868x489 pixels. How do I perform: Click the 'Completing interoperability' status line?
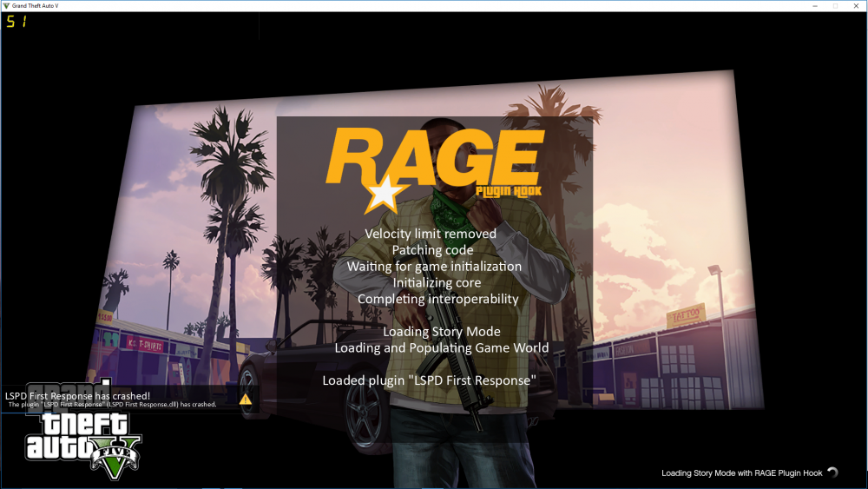(x=437, y=299)
